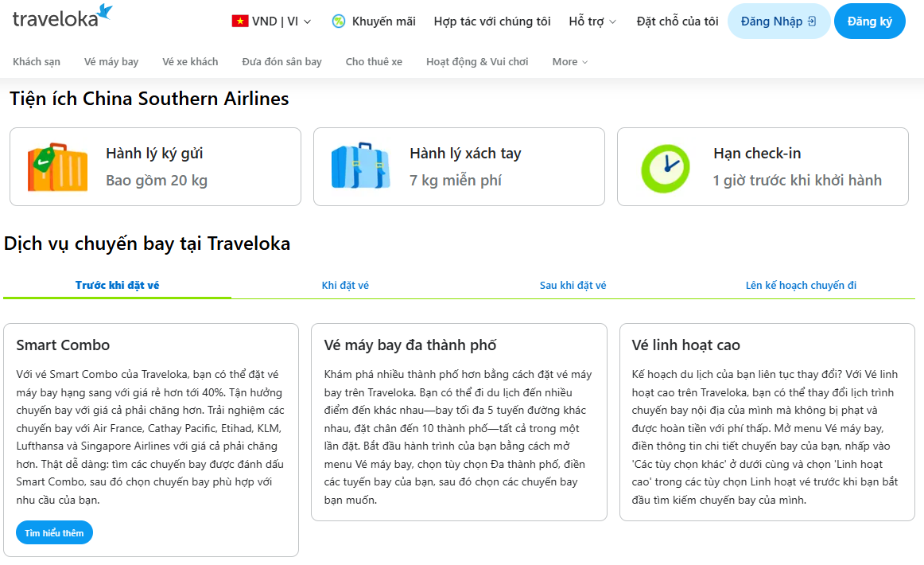Open Hoạt động & Vui chơi menu item

[x=477, y=62]
